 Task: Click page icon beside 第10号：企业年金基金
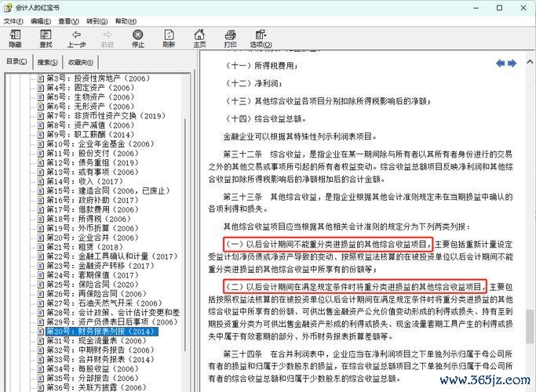(41, 144)
